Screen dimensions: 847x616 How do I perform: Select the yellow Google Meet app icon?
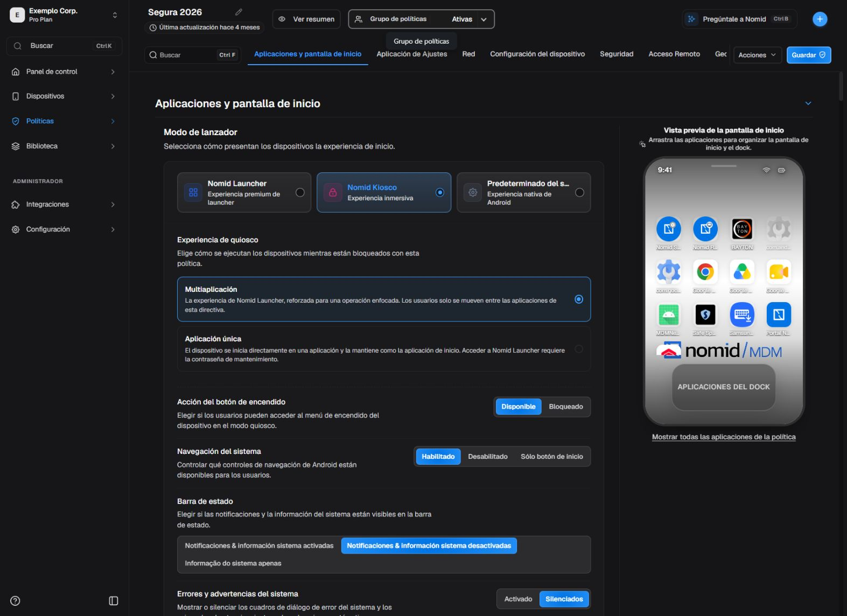779,272
